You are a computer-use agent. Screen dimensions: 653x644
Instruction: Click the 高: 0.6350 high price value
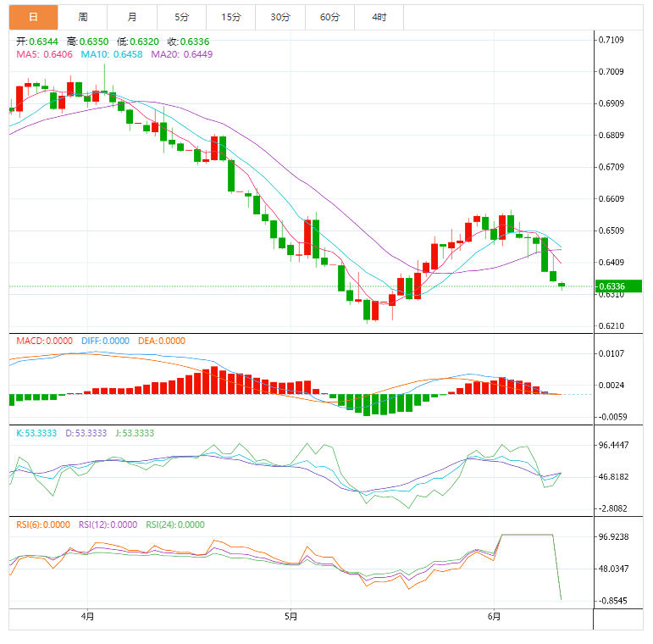[87, 42]
